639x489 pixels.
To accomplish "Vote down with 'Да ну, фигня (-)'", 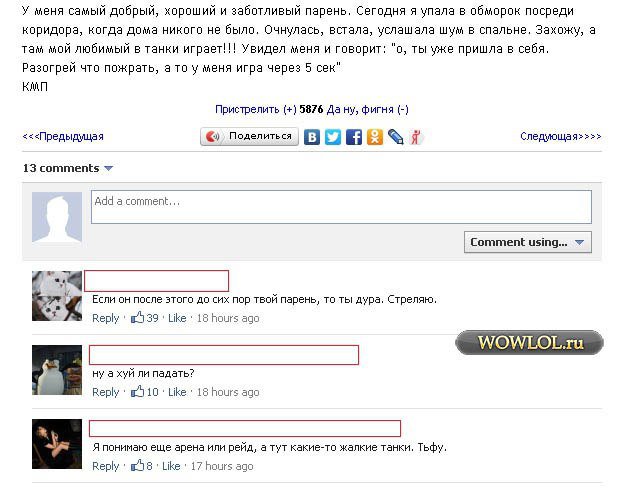I will 368,109.
